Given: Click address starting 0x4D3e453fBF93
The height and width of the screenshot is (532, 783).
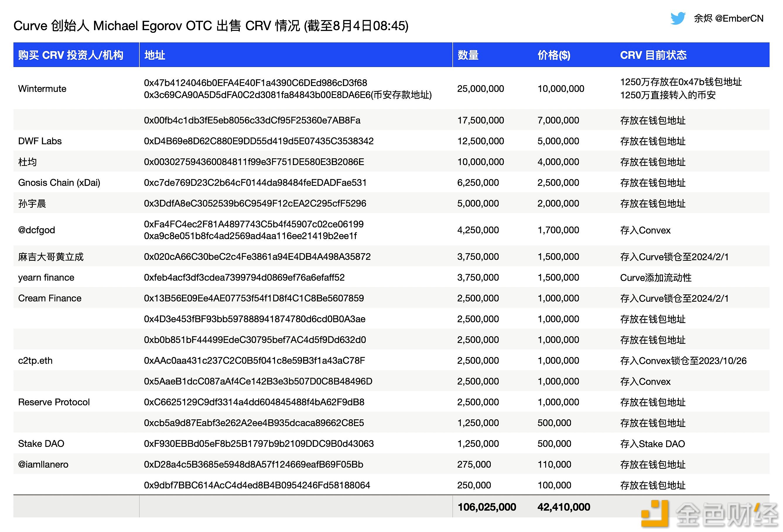Looking at the screenshot, I should pyautogui.click(x=255, y=319).
